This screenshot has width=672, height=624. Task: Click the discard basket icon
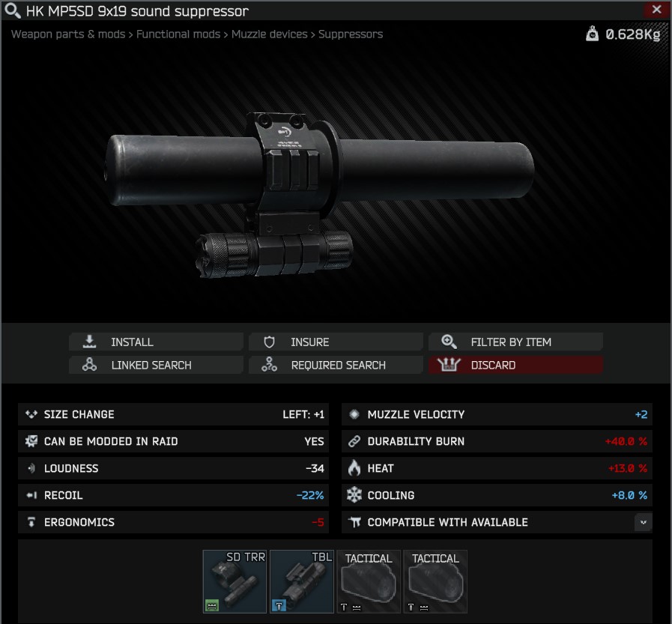coord(449,365)
